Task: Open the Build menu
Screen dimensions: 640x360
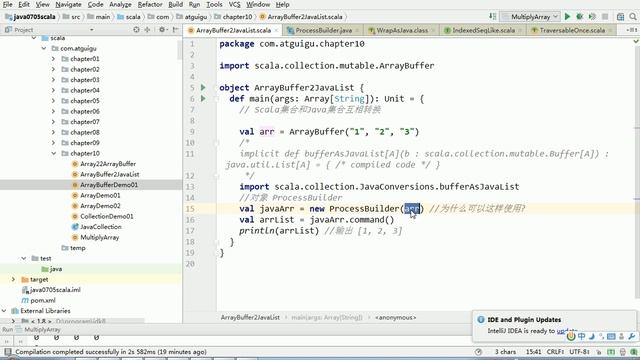Action: point(176,4)
